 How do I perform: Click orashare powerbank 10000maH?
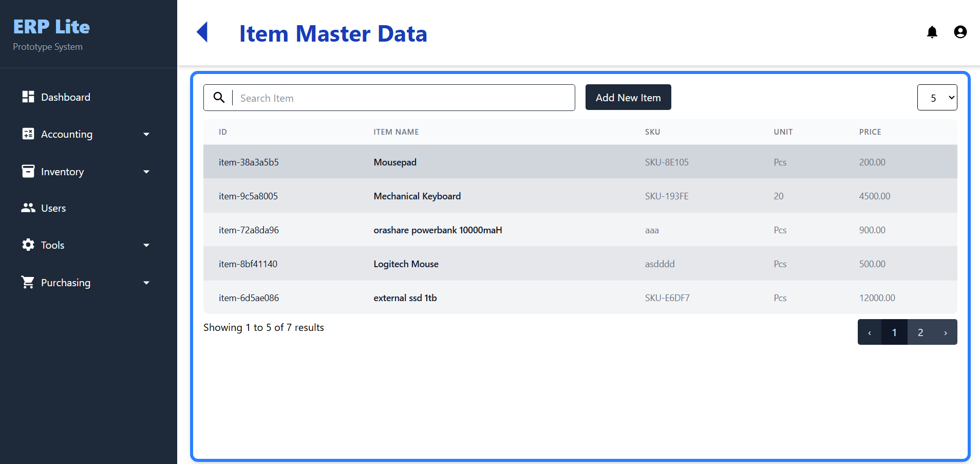pyautogui.click(x=438, y=230)
